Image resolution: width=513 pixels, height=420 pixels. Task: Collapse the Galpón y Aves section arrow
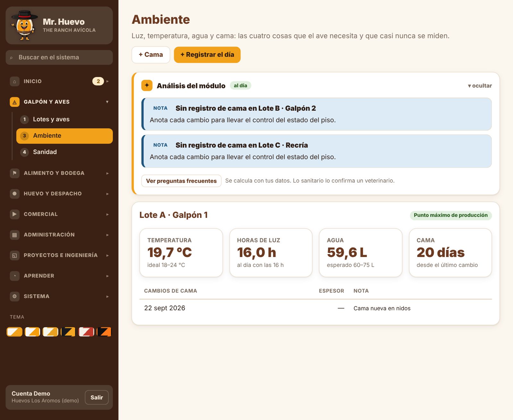[x=107, y=102]
